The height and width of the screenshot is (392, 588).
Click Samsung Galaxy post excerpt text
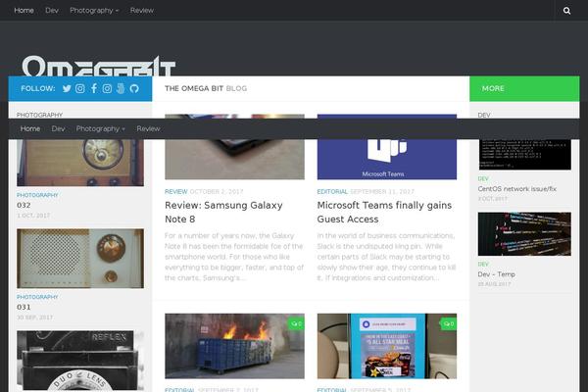click(x=234, y=257)
